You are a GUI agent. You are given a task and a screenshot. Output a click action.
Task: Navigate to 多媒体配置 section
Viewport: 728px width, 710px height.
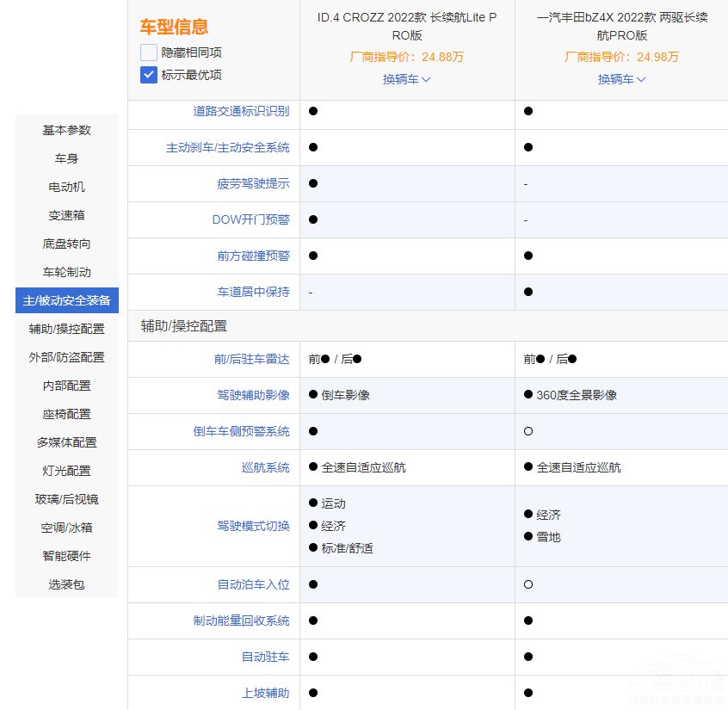click(x=67, y=442)
